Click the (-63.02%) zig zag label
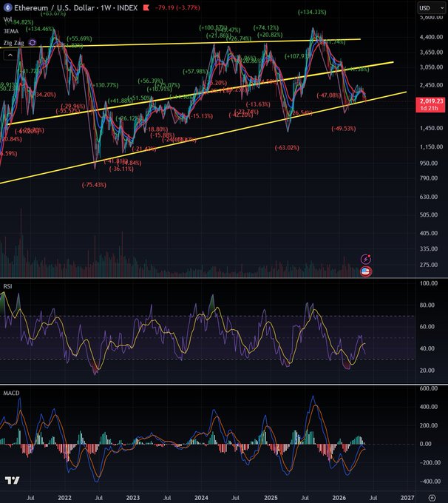Viewport: 448px width, 503px height. 287,148
